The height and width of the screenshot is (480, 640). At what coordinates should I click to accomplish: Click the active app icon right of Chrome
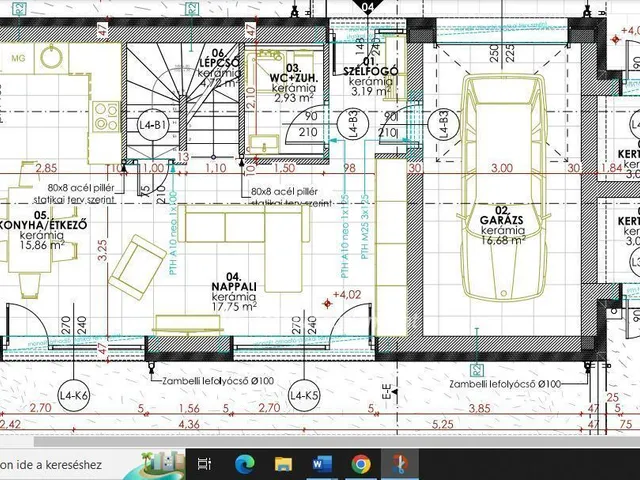tap(400, 463)
